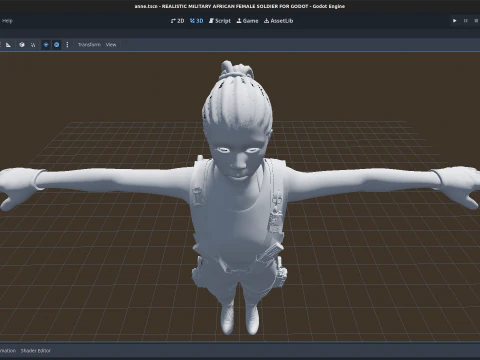This screenshot has height=360, width=480.
Task: Toggle the preview sunlight button
Action: pyautogui.click(x=46, y=45)
